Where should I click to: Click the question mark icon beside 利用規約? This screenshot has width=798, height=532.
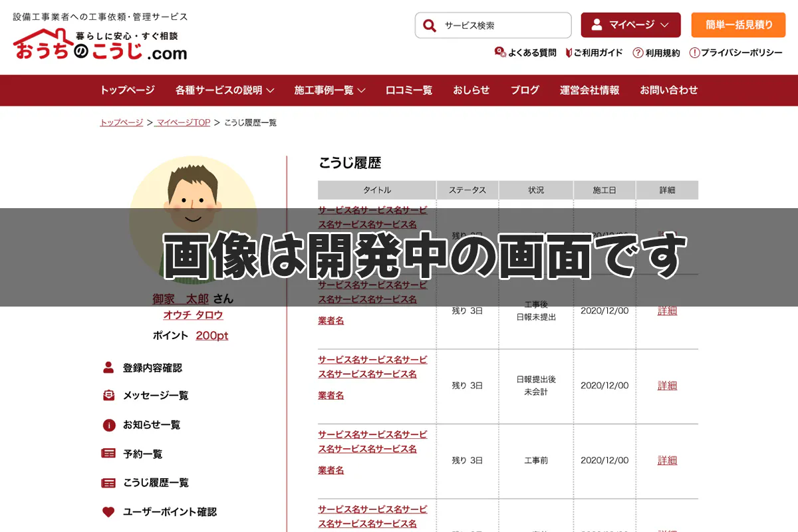[x=636, y=52]
